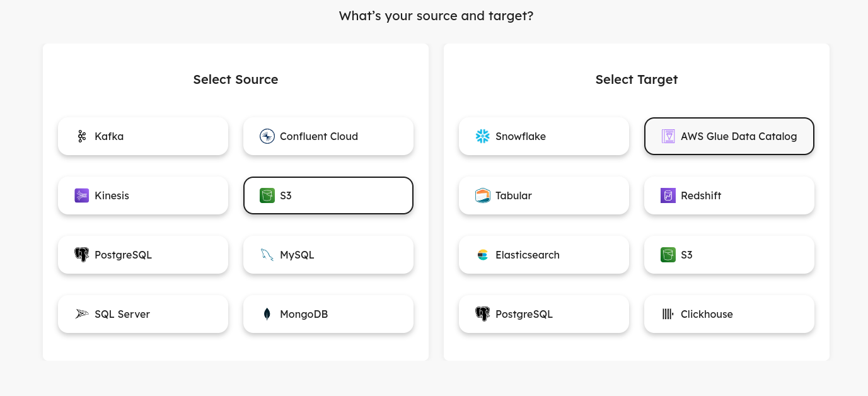Pick Snowflake as the target
This screenshot has height=396, width=868.
(544, 136)
